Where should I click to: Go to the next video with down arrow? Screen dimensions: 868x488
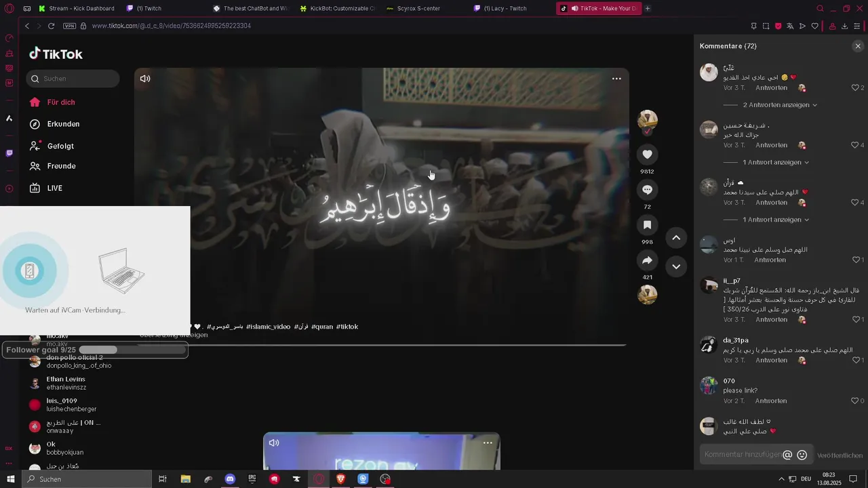pos(676,267)
